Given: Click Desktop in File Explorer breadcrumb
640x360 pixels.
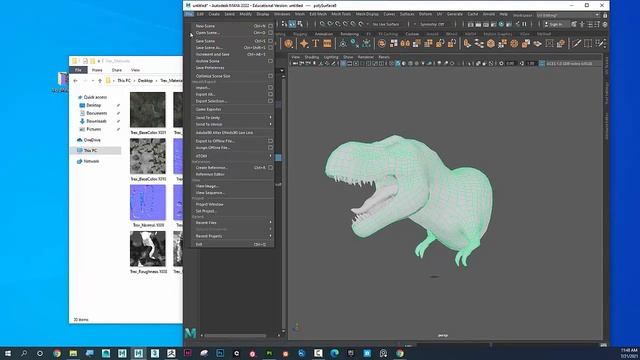Looking at the screenshot, I should (x=145, y=81).
